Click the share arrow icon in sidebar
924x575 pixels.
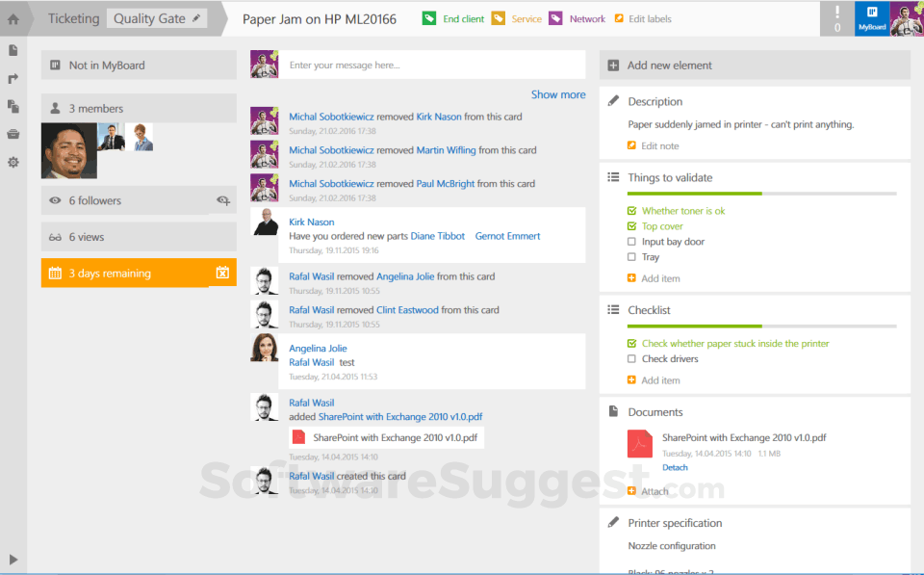point(13,78)
